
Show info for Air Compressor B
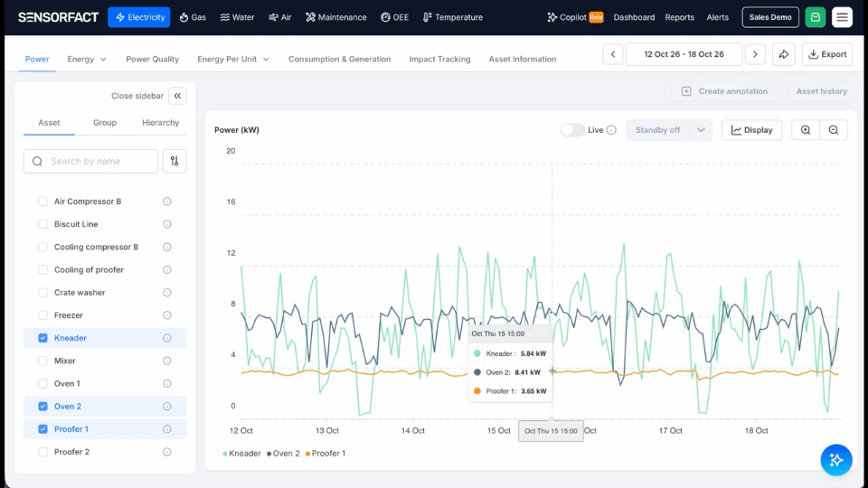point(167,202)
